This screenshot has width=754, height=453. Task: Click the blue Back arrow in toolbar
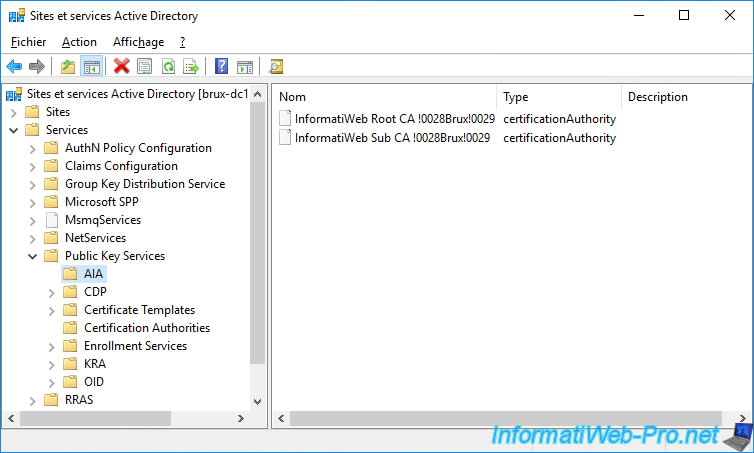click(x=14, y=67)
